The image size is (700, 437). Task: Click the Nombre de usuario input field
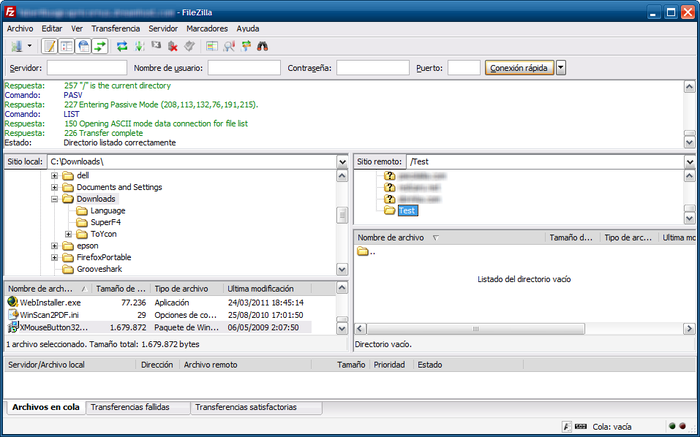pos(244,68)
